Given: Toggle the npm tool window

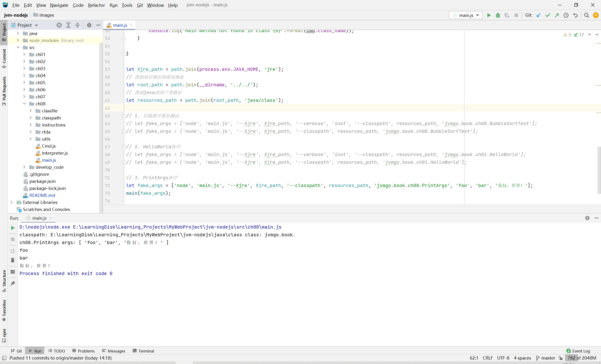Looking at the screenshot, I should (x=4, y=335).
